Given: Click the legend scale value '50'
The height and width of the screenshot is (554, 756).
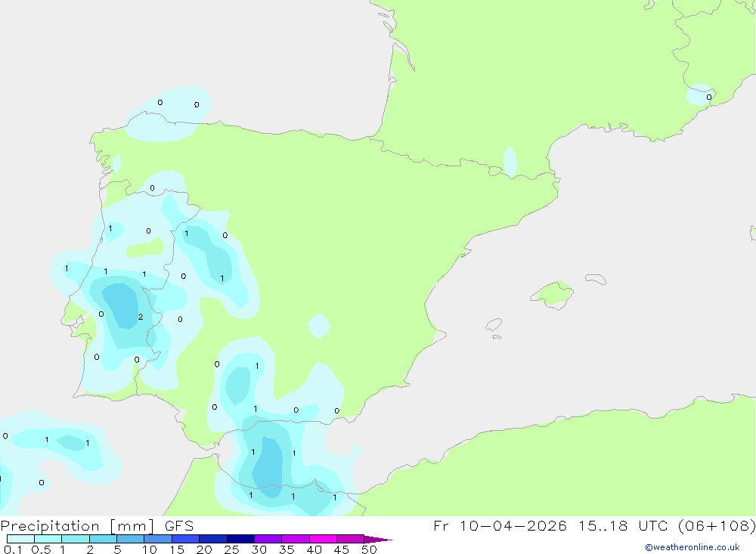Looking at the screenshot, I should pos(369,549).
